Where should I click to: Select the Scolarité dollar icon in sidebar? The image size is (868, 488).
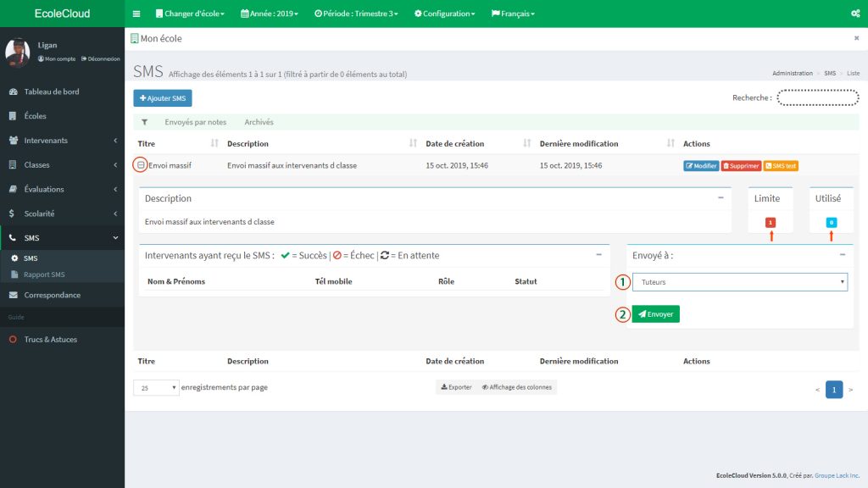11,213
